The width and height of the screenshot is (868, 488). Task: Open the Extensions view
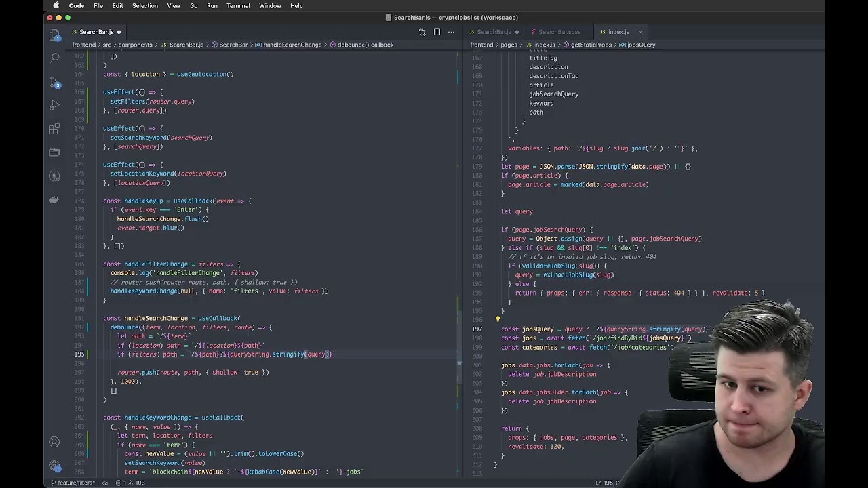pyautogui.click(x=54, y=129)
